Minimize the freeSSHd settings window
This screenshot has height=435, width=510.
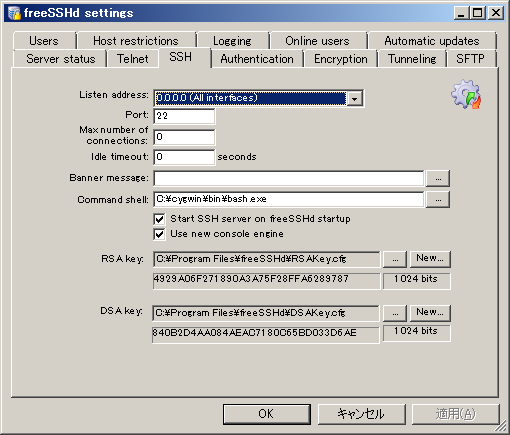coord(461,13)
